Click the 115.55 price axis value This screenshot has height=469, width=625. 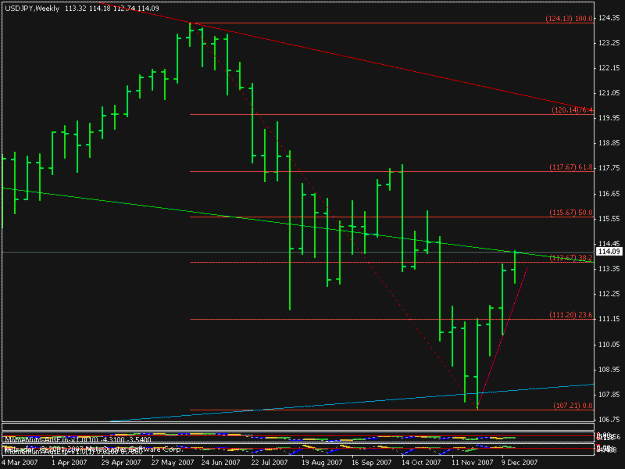coord(609,219)
